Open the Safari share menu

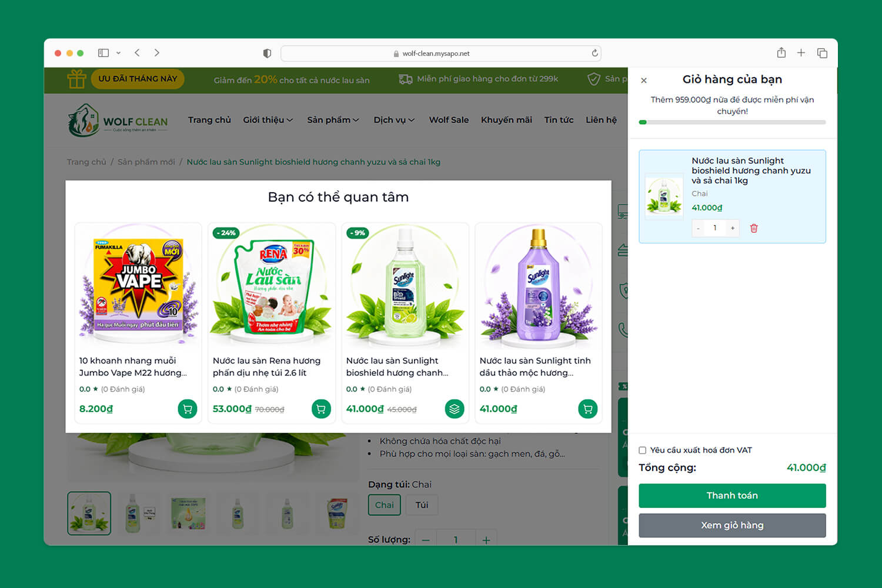pos(781,53)
